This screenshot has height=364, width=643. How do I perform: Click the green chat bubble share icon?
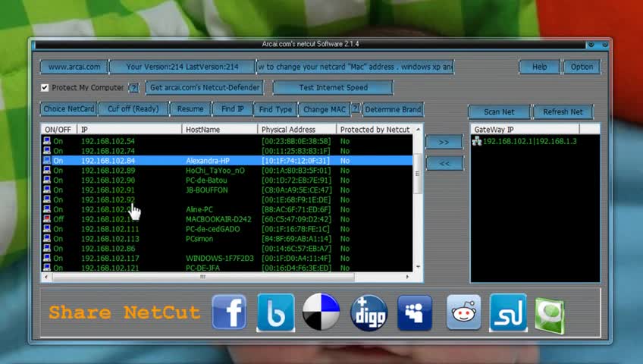550,315
